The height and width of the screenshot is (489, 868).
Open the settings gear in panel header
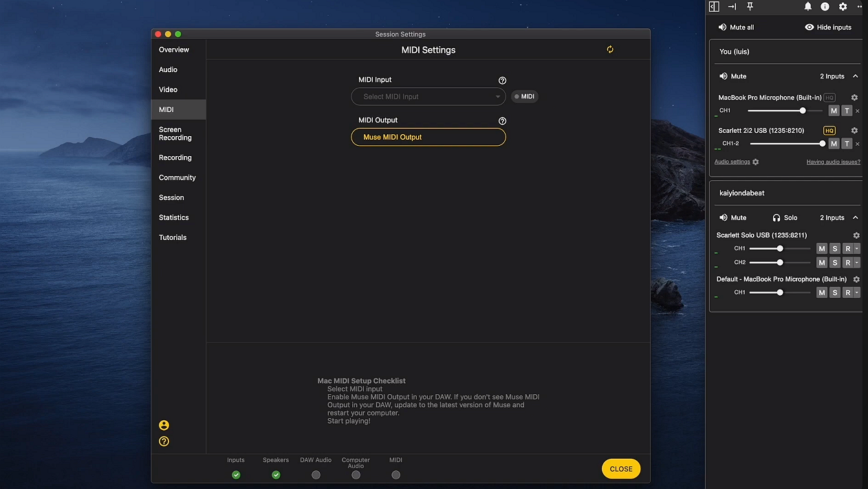coord(843,6)
